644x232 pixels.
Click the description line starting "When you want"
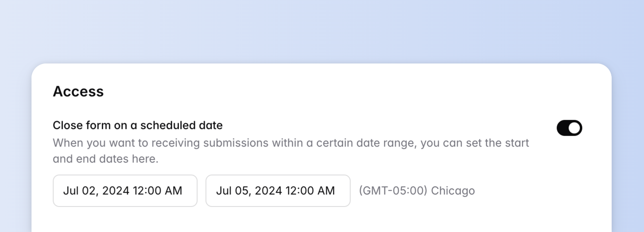(290, 143)
